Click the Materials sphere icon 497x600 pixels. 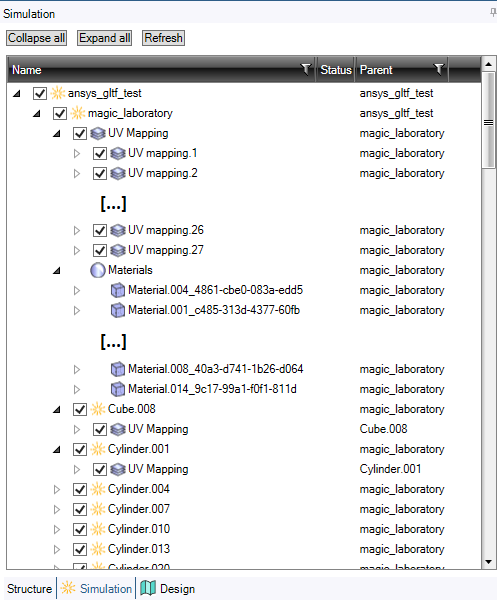tap(98, 270)
